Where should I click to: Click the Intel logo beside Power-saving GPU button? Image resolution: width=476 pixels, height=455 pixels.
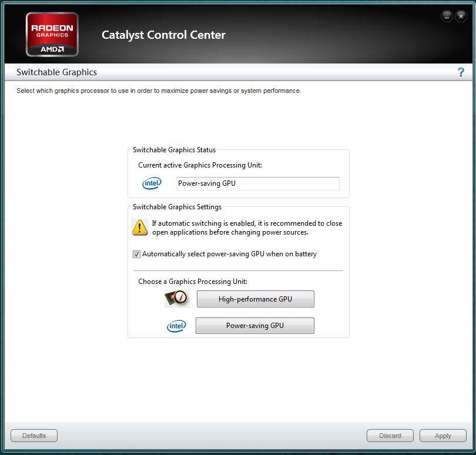(x=176, y=326)
